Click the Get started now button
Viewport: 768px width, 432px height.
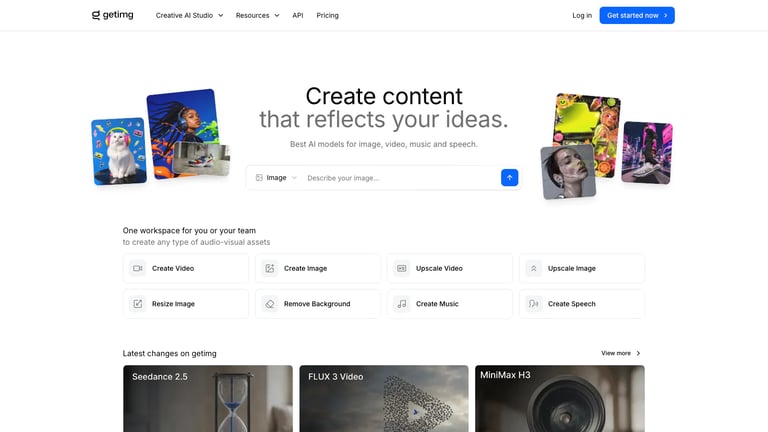637,15
